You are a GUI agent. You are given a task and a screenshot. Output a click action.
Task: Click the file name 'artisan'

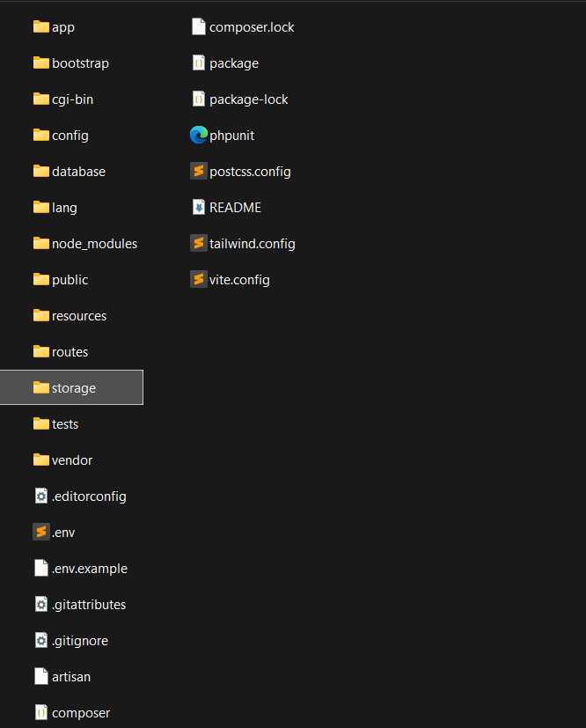coord(71,677)
